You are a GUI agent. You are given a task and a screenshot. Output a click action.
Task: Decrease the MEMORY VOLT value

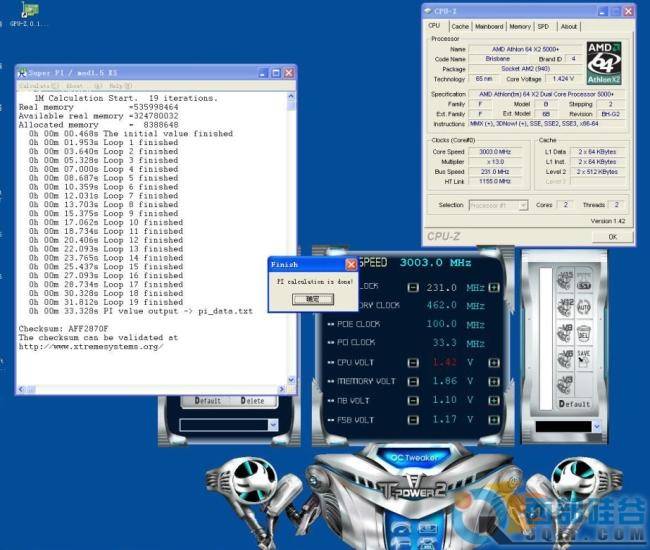(413, 381)
